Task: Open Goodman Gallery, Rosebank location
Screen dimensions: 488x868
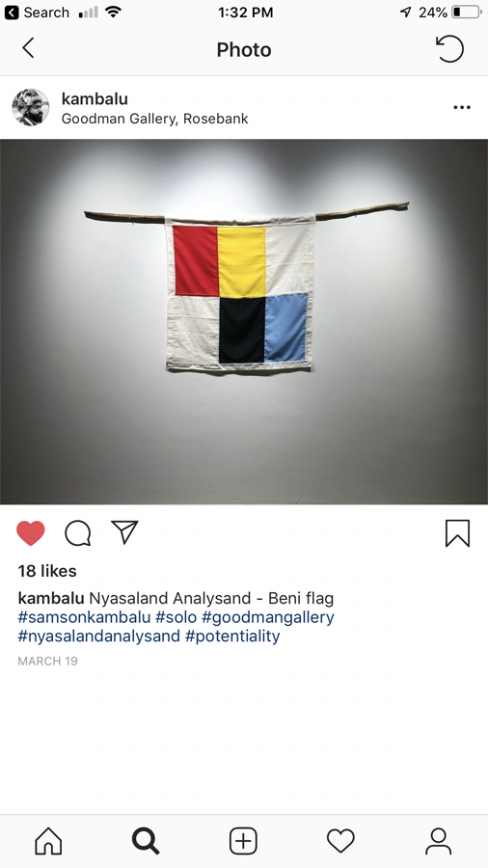Action: (x=155, y=119)
